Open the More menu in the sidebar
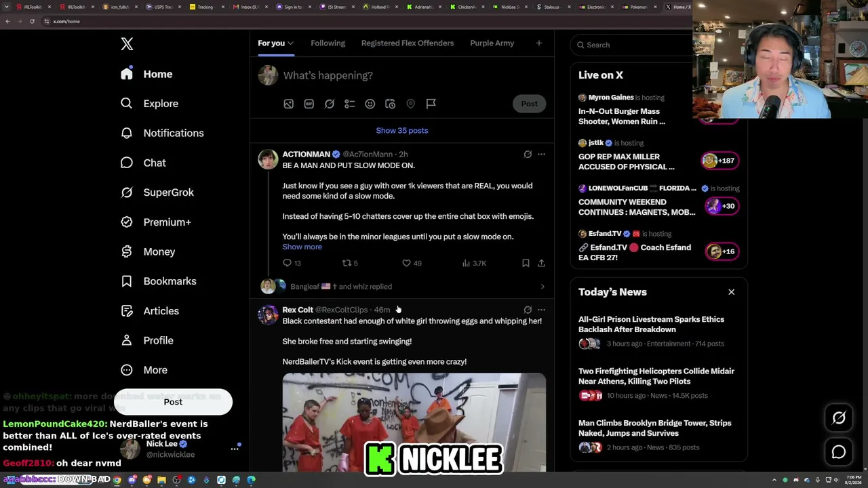Viewport: 868px width, 488px height. coord(144,370)
